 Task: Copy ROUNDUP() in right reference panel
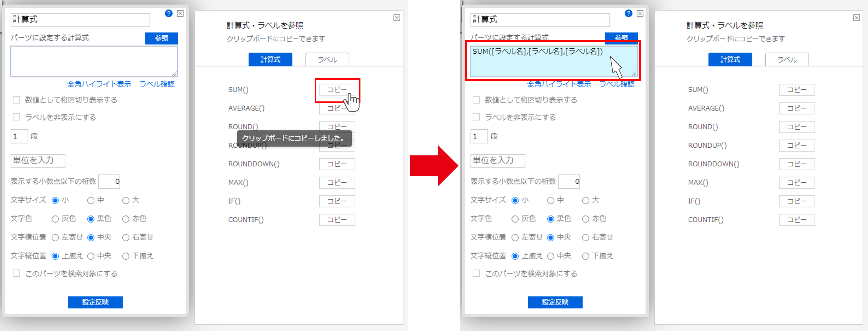pyautogui.click(x=797, y=145)
